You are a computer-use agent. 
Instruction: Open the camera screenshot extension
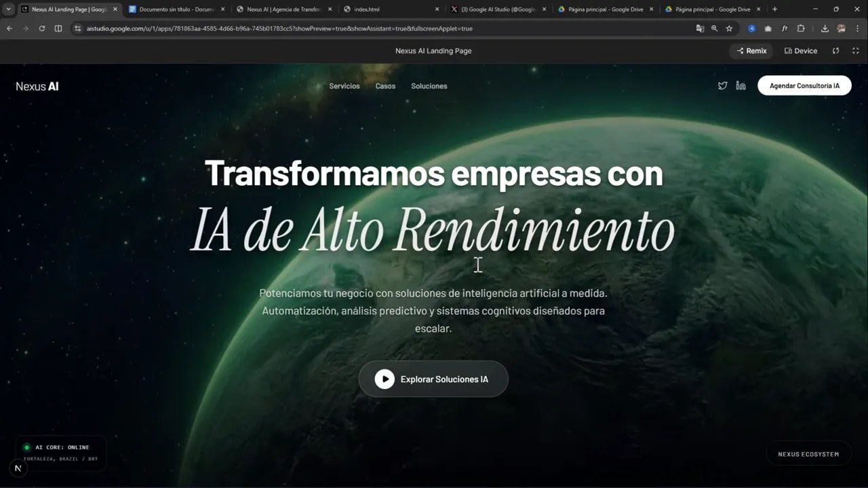pos(768,28)
